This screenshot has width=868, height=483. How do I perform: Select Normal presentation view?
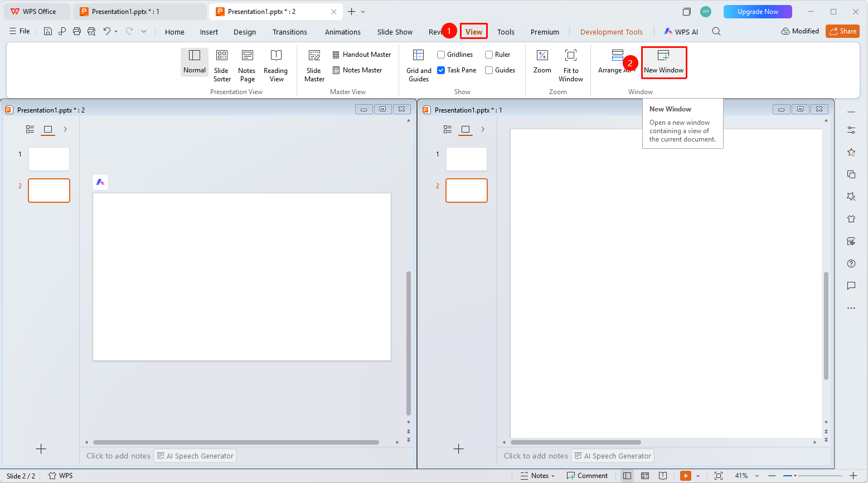[195, 62]
